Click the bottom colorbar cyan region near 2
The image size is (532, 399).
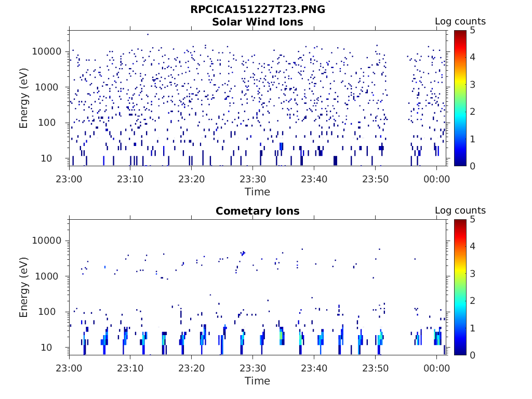click(460, 301)
